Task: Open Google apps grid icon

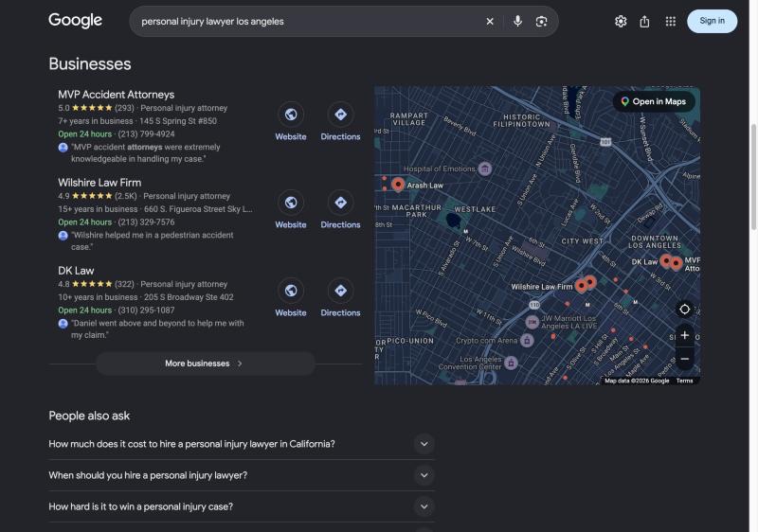Action: 671,21
